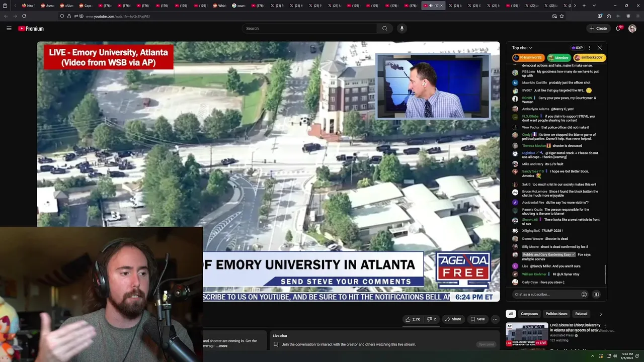This screenshot has height=362, width=644.
Task: Open the chat emoji picker
Action: [584, 295]
